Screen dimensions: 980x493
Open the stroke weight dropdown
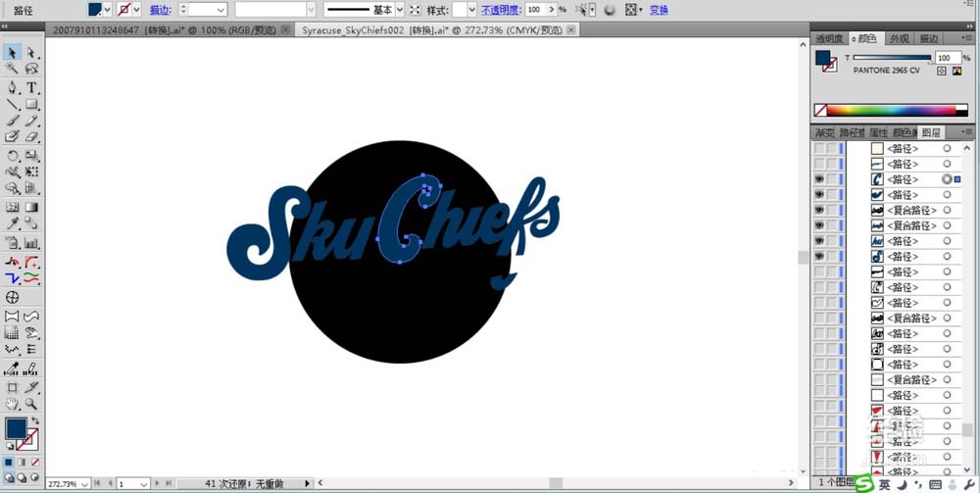pyautogui.click(x=220, y=10)
